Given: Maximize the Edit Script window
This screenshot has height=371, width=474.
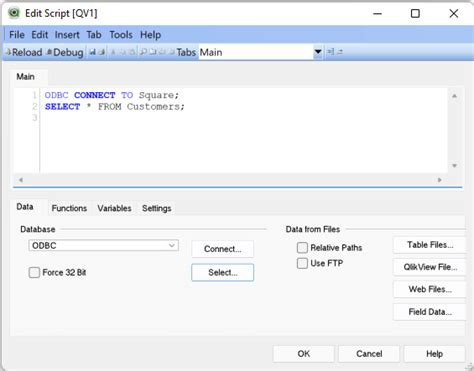Looking at the screenshot, I should (415, 14).
